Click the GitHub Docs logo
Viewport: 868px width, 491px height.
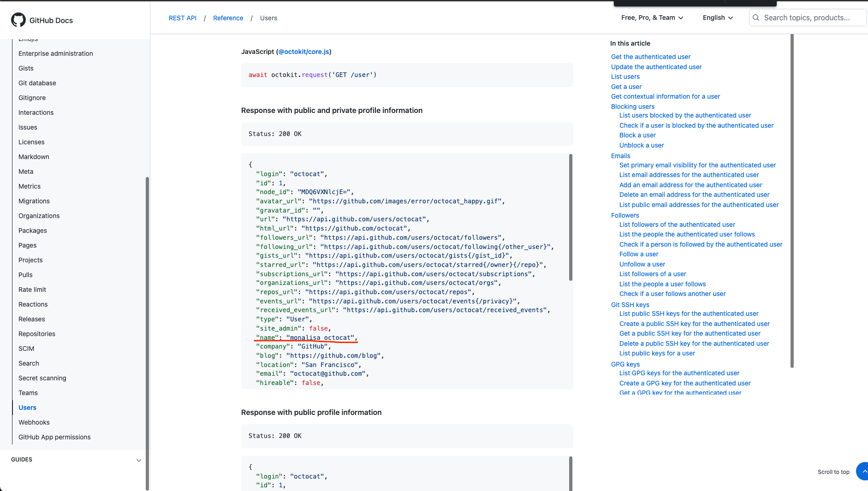tap(42, 20)
